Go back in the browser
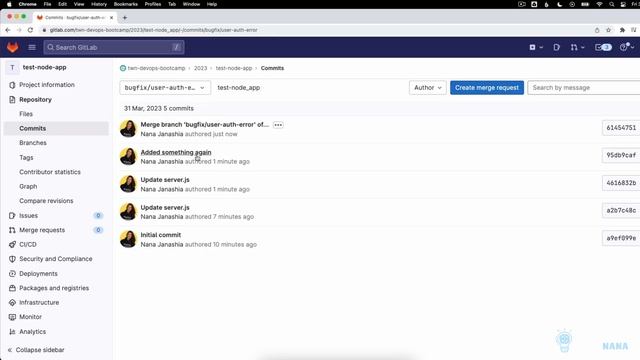This screenshot has width=640, height=360. pos(8,30)
